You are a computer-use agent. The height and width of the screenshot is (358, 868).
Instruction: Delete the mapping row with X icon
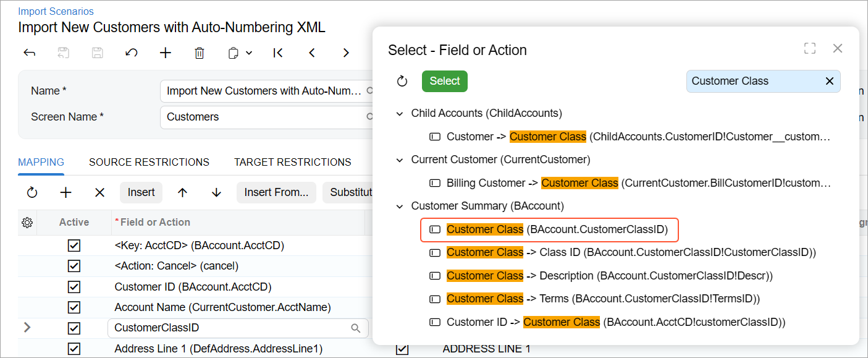coord(99,192)
